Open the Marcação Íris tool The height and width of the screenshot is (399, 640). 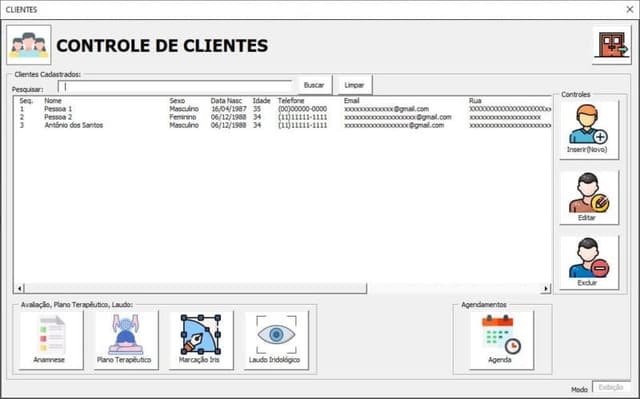[x=201, y=340]
